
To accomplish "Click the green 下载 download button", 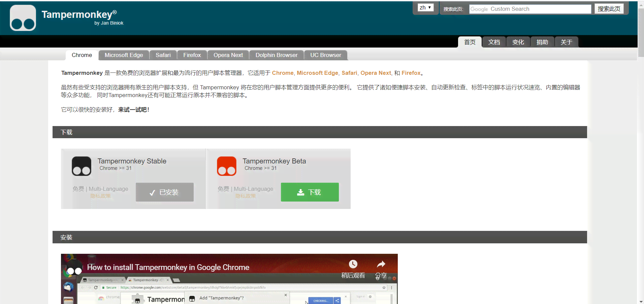I will pyautogui.click(x=310, y=192).
